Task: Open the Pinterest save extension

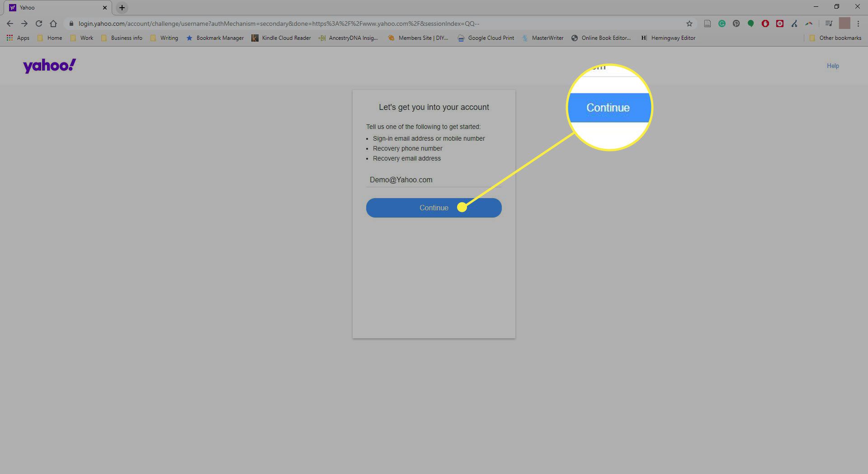Action: tap(736, 24)
